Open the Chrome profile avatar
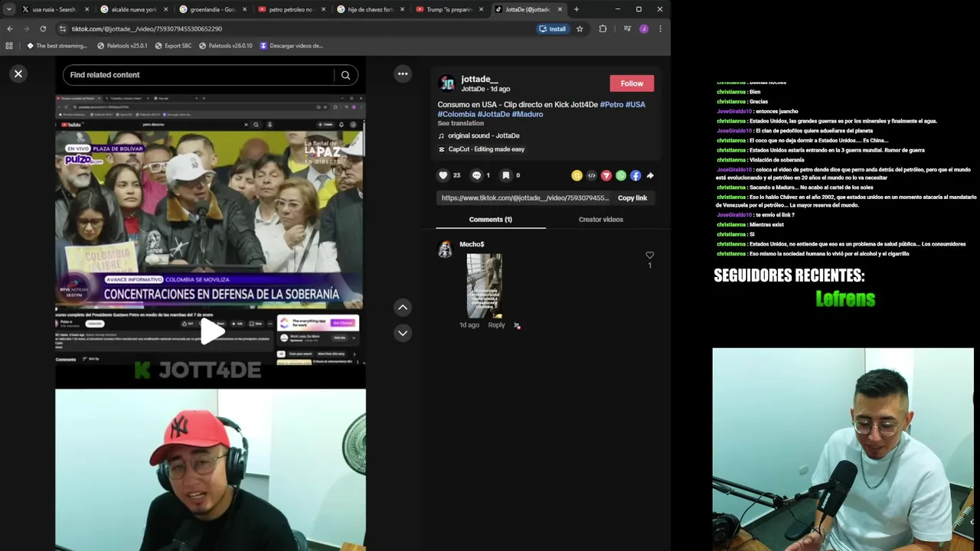Image resolution: width=980 pixels, height=551 pixels. click(x=644, y=29)
